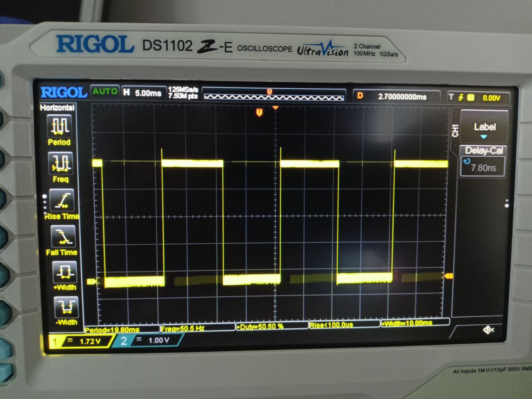The image size is (532, 399).
Task: Select the Fall Time measurement icon
Action: pos(63,237)
